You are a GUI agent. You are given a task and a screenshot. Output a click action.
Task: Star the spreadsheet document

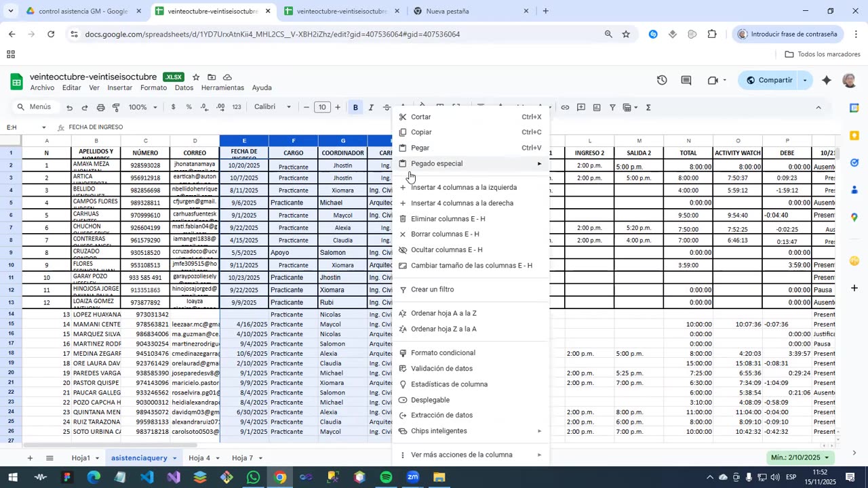pos(196,77)
